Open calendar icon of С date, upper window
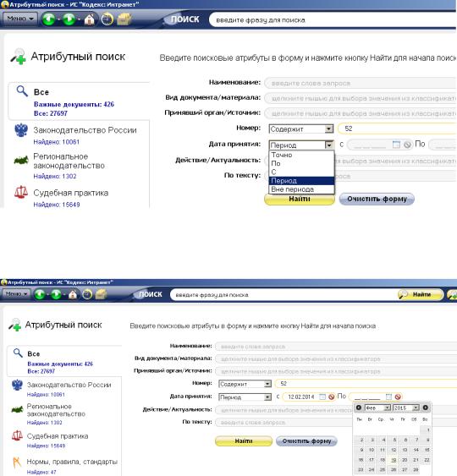This screenshot has height=476, width=457. [x=396, y=145]
